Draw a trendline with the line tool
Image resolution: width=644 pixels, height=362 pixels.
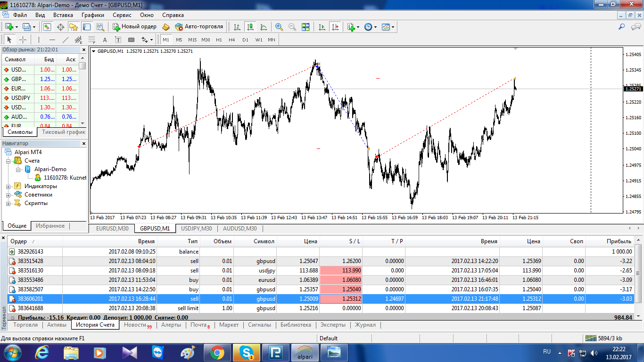click(x=66, y=40)
